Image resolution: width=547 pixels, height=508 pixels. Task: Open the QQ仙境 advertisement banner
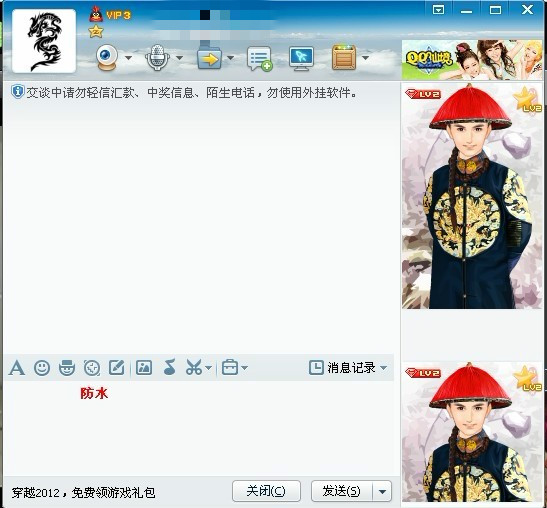(472, 60)
